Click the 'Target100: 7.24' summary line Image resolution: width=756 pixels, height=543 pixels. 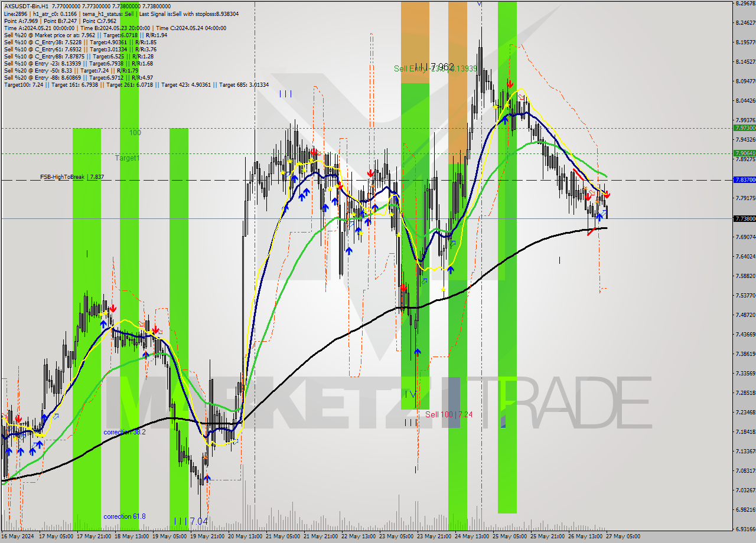tap(136, 85)
